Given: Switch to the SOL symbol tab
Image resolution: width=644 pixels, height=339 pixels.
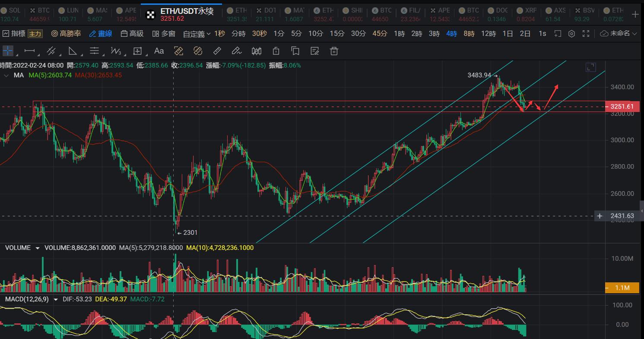Looking at the screenshot, I should coord(10,14).
